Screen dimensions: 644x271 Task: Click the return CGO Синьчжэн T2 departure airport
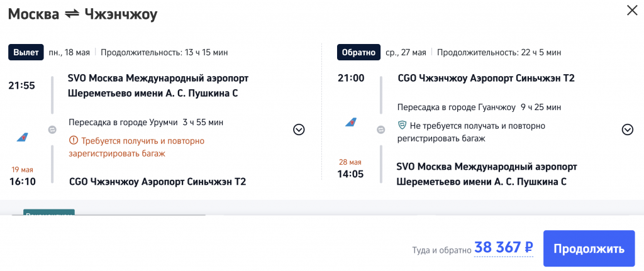[486, 79]
